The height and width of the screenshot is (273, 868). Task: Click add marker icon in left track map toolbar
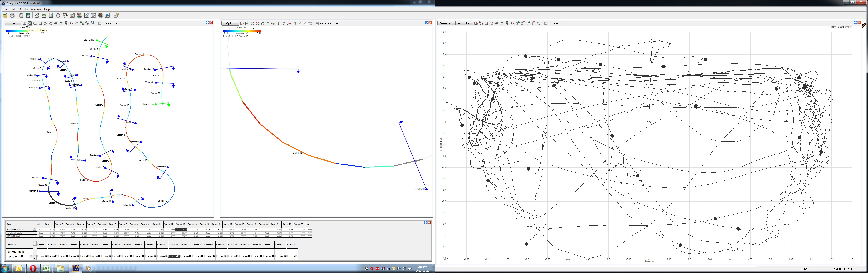click(82, 23)
